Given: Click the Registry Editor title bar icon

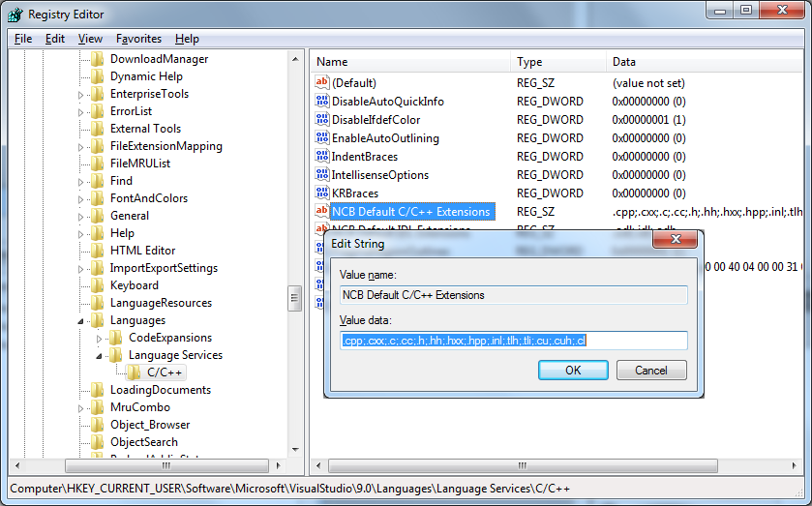Looking at the screenshot, I should 15,15.
